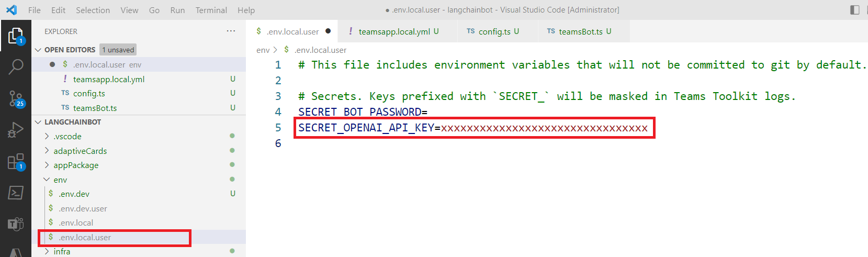Collapse the LANGCHAINBOT folder section
This screenshot has width=868, height=257.
[38, 122]
